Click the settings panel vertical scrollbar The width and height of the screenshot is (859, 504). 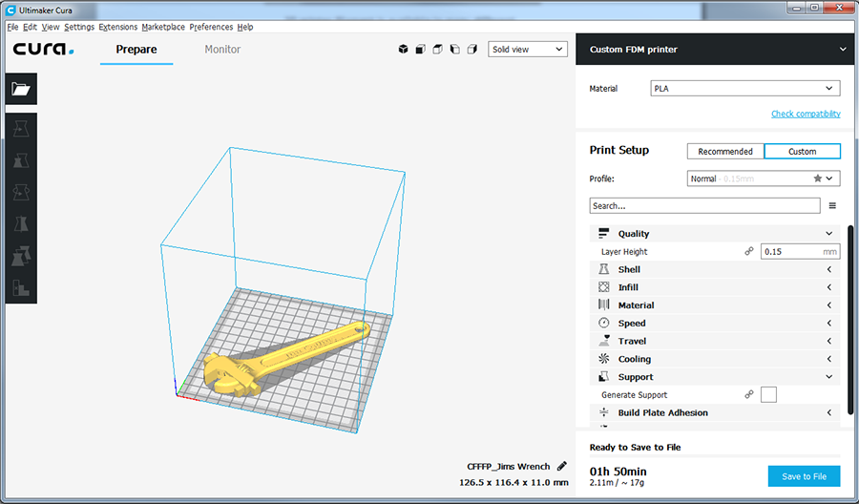pos(849,305)
